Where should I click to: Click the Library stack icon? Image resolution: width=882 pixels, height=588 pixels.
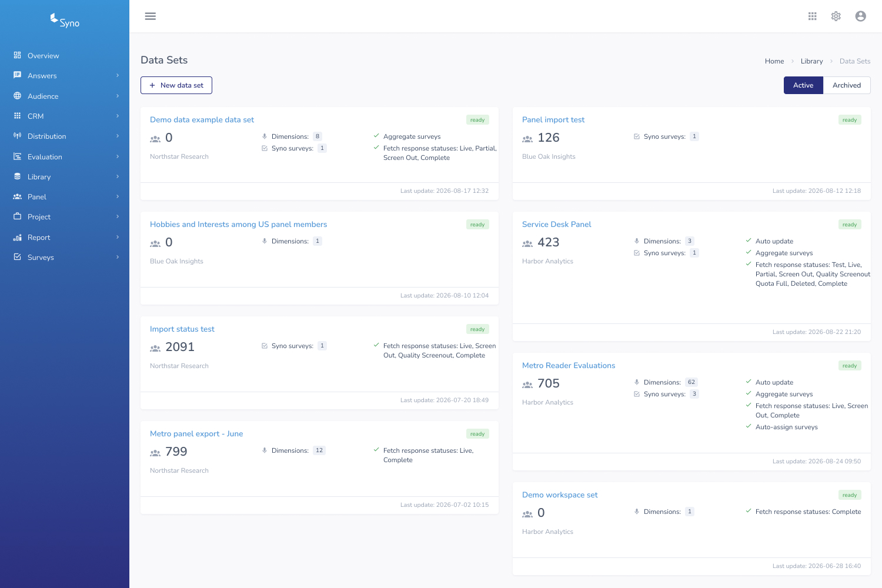18,176
